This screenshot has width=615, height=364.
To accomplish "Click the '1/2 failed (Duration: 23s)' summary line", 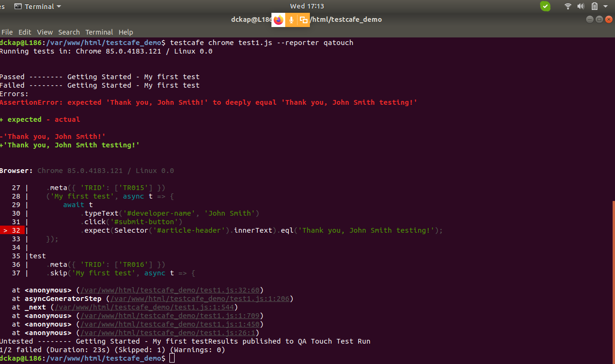I will (x=112, y=350).
